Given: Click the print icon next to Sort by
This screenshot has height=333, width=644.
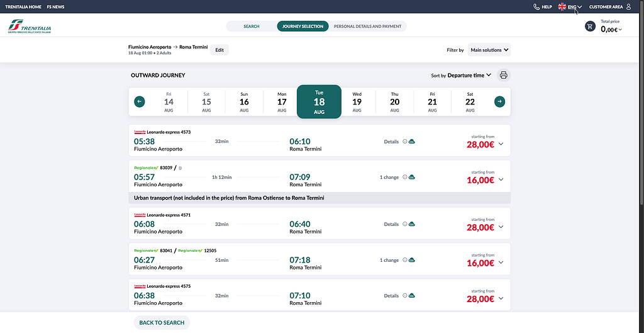Looking at the screenshot, I should coord(504,76).
